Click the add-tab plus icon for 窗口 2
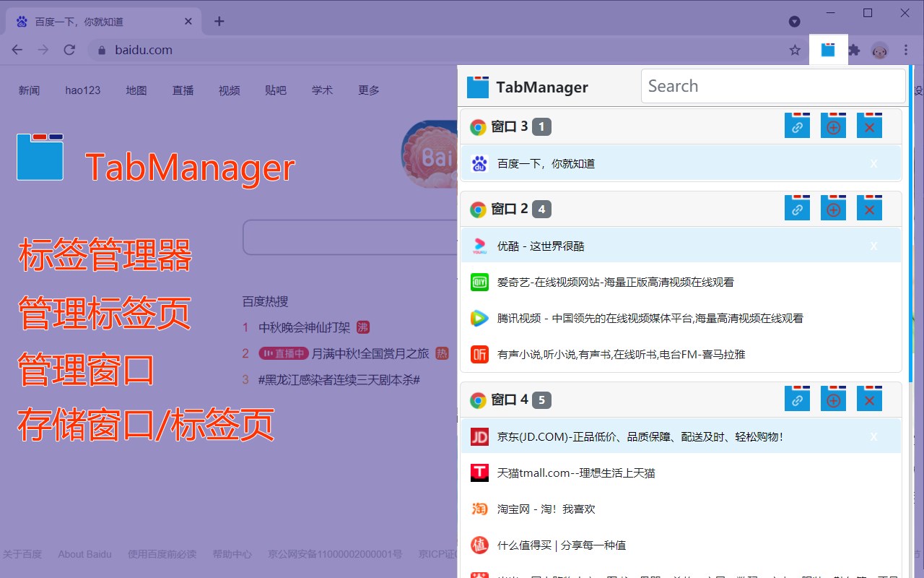Viewport: 924px width, 578px height. click(x=833, y=208)
